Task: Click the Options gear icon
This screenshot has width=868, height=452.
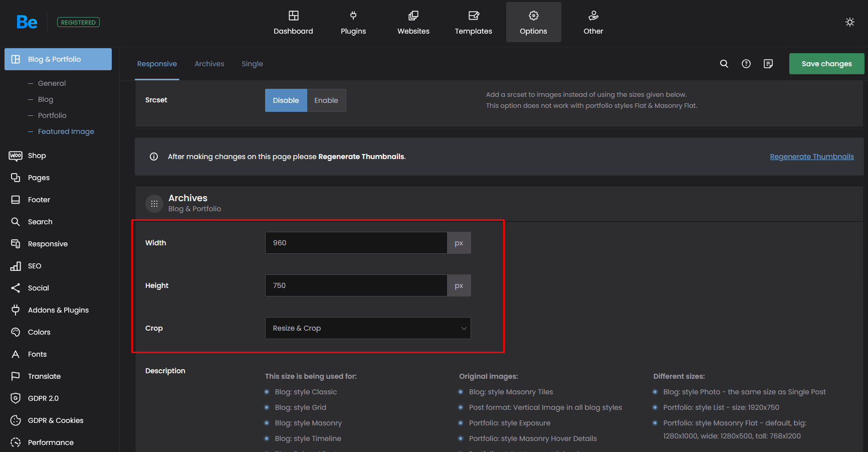Action: pos(534,16)
